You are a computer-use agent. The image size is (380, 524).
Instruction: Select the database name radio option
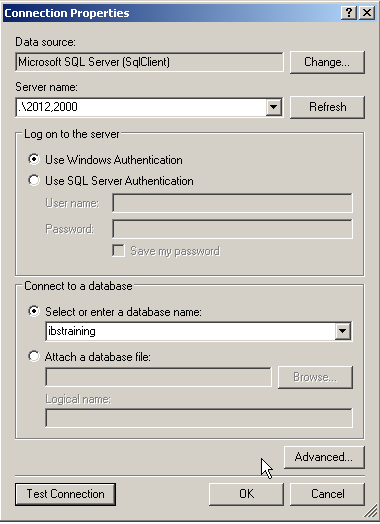click(34, 311)
